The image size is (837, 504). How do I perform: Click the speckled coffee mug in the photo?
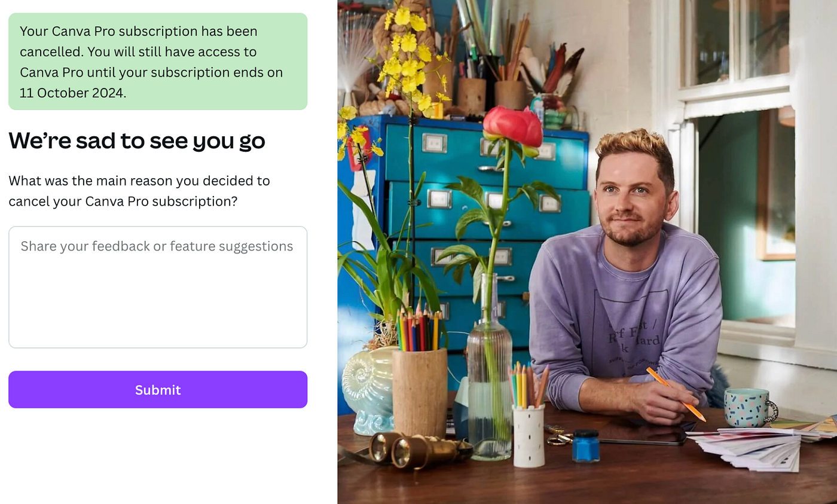click(x=750, y=407)
